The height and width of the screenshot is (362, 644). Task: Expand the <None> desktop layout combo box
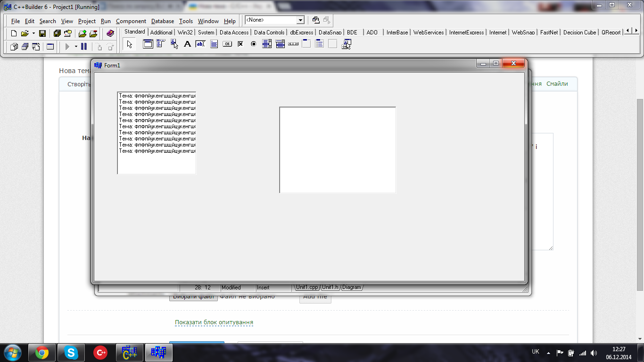tap(300, 20)
